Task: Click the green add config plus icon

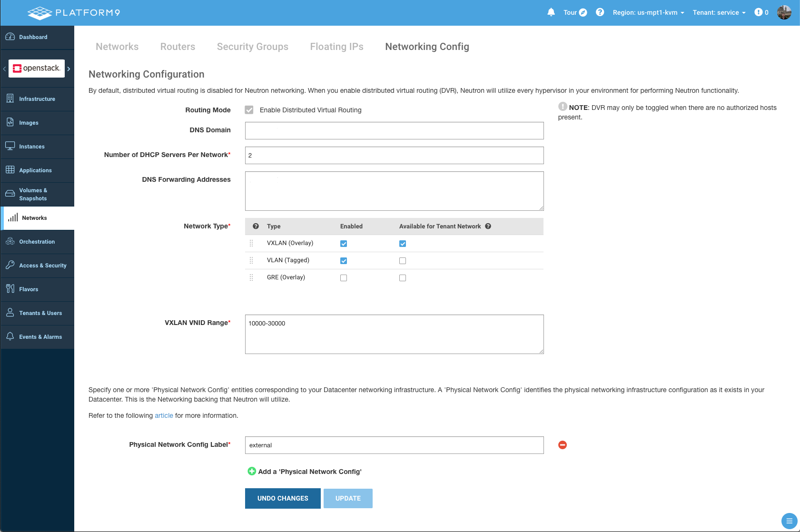Action: [252, 471]
